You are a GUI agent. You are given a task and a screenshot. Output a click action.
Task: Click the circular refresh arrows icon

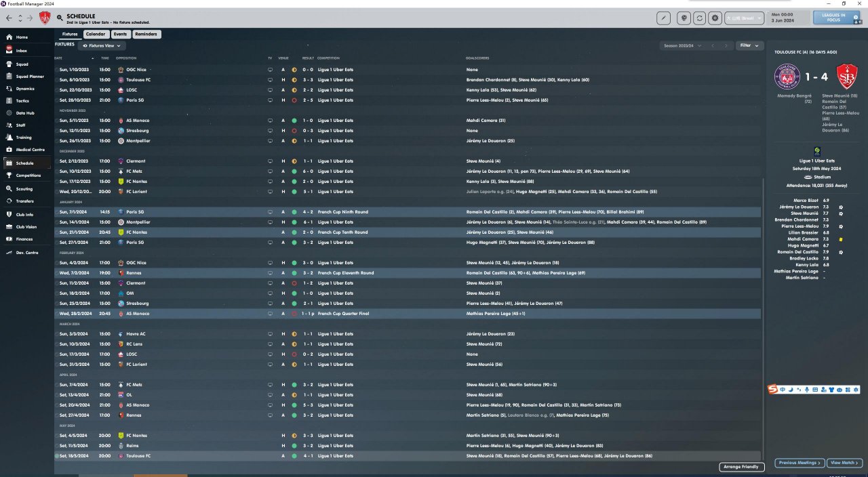[700, 18]
